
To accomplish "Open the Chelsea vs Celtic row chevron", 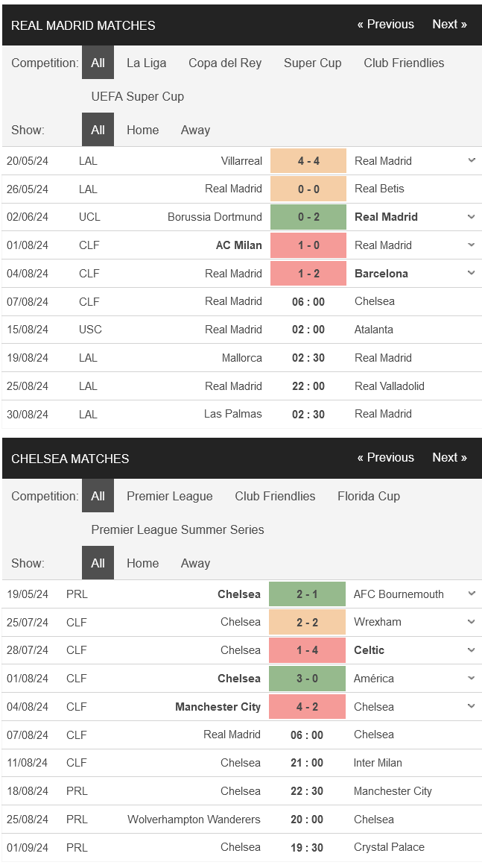I will pos(471,650).
